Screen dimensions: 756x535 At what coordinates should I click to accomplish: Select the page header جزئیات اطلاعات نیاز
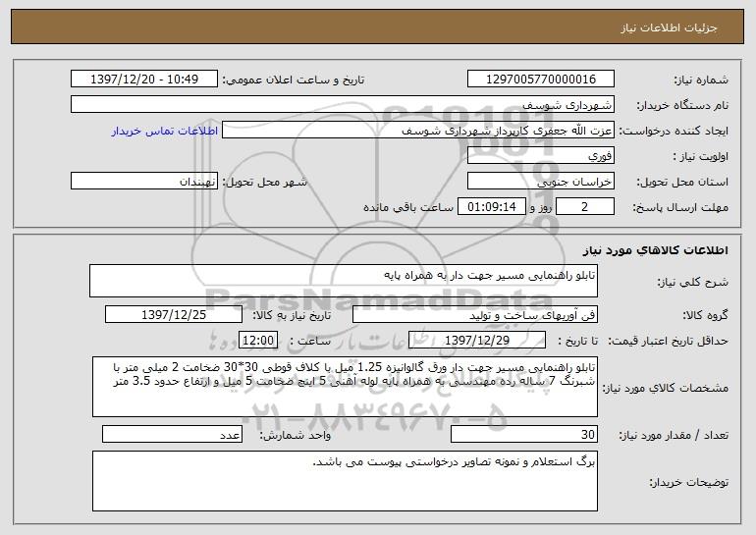[669, 27]
